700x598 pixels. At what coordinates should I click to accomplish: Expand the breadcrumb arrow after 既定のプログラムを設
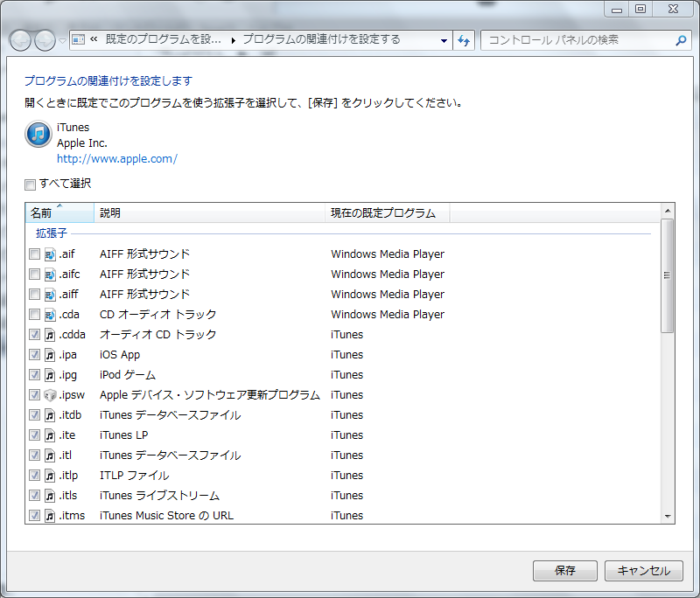(x=233, y=40)
